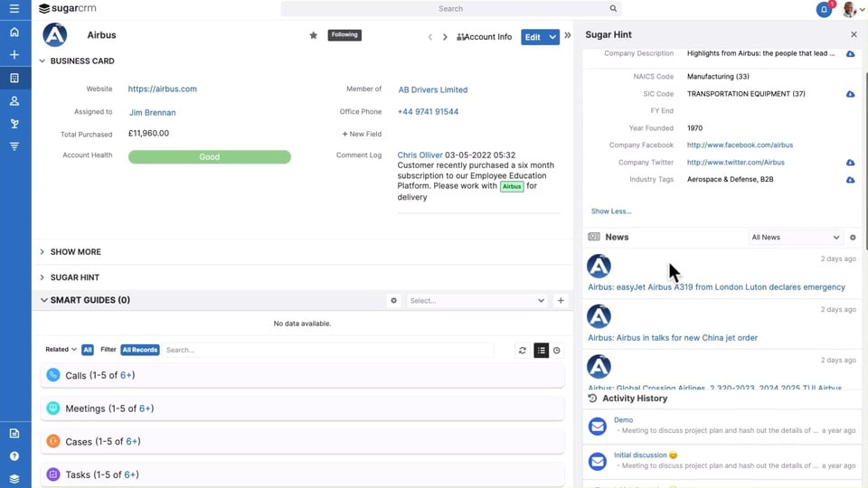Refresh the related records list
Screen dimensions: 868x488
point(522,351)
